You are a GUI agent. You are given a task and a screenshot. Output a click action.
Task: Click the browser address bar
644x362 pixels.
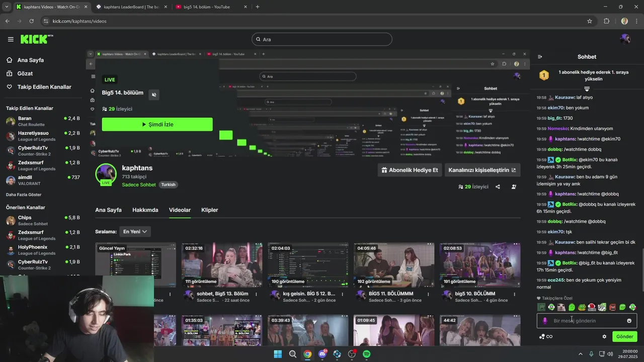[x=312, y=21]
